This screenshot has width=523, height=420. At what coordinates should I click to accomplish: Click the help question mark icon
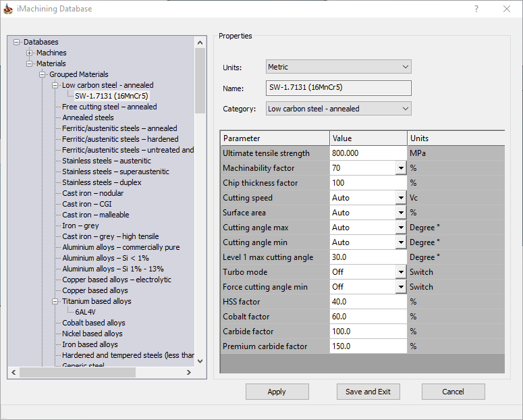476,9
